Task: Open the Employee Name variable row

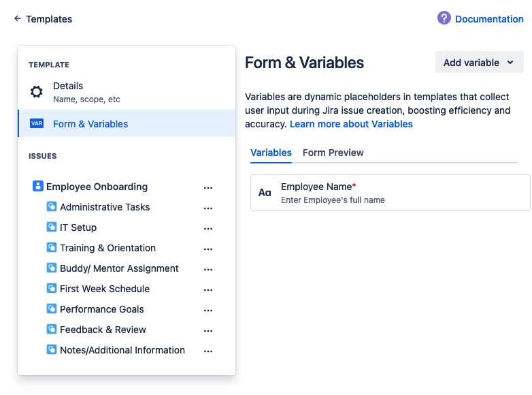Action: (390, 193)
